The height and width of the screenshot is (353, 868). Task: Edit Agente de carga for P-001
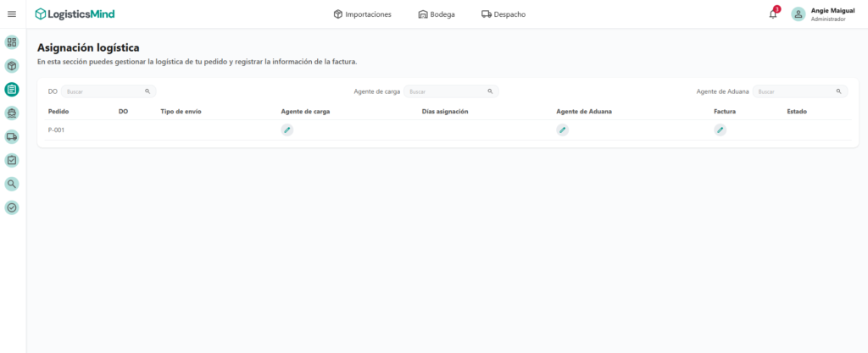pos(287,130)
